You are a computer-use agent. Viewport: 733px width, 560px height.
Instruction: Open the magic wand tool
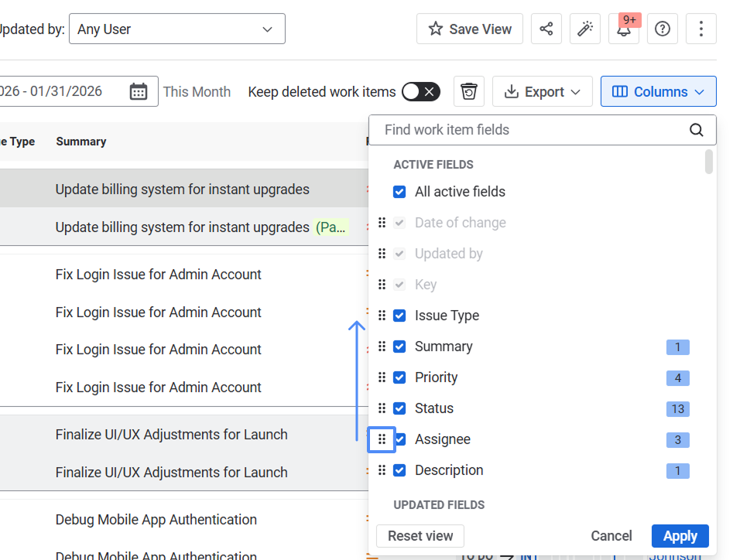click(x=585, y=29)
